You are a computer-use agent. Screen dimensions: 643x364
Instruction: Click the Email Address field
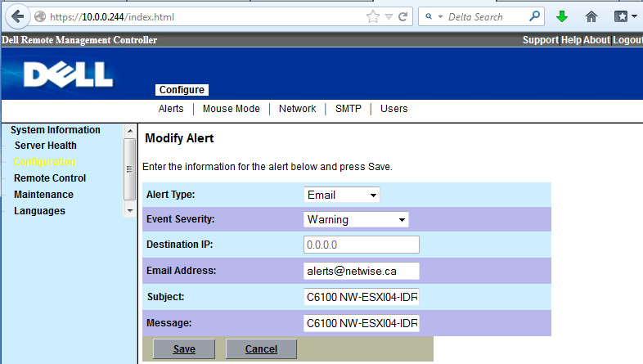click(362, 271)
